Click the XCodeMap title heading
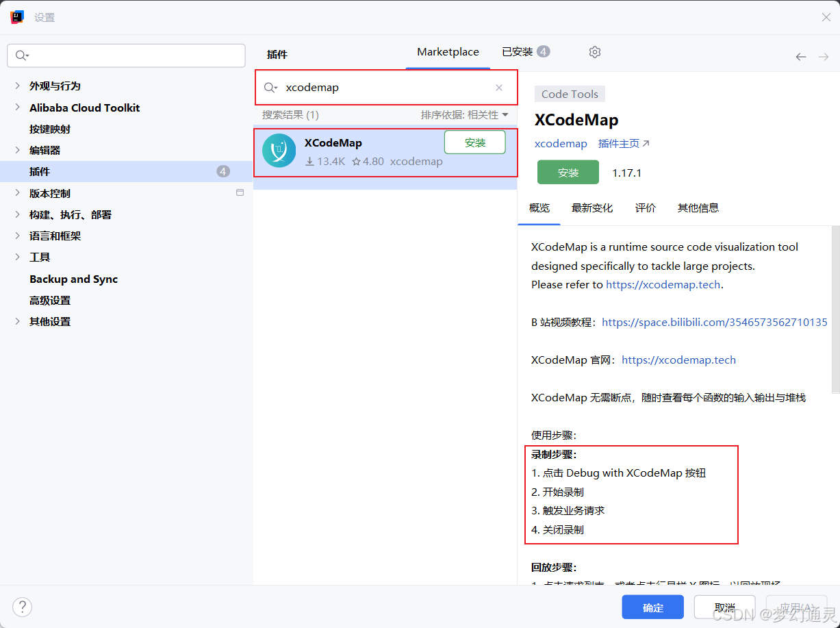Viewport: 840px width, 628px height. [576, 120]
